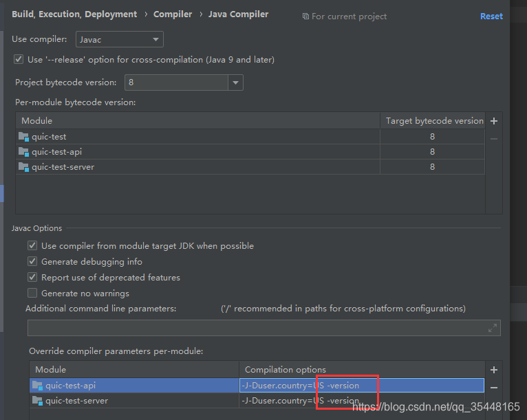Screen dimensions: 527x420
Task: Click the For current project icon
Action: click(305, 16)
